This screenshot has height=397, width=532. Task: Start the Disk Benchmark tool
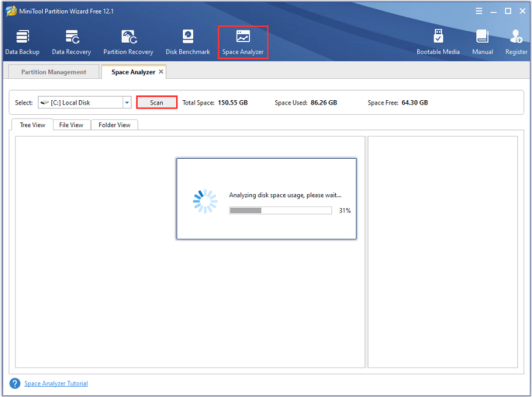(x=188, y=42)
